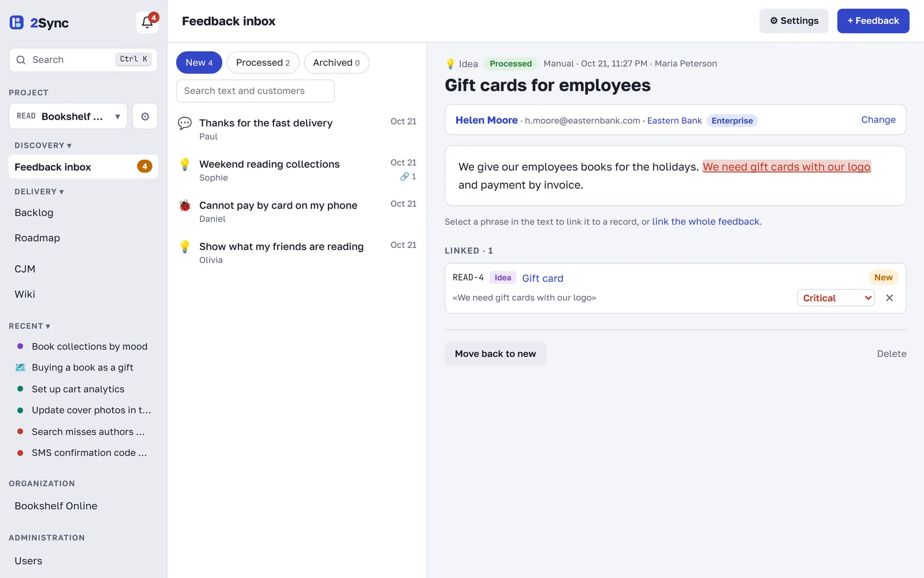Click the 2Sync logo icon
This screenshot has height=578, width=924.
click(x=17, y=23)
